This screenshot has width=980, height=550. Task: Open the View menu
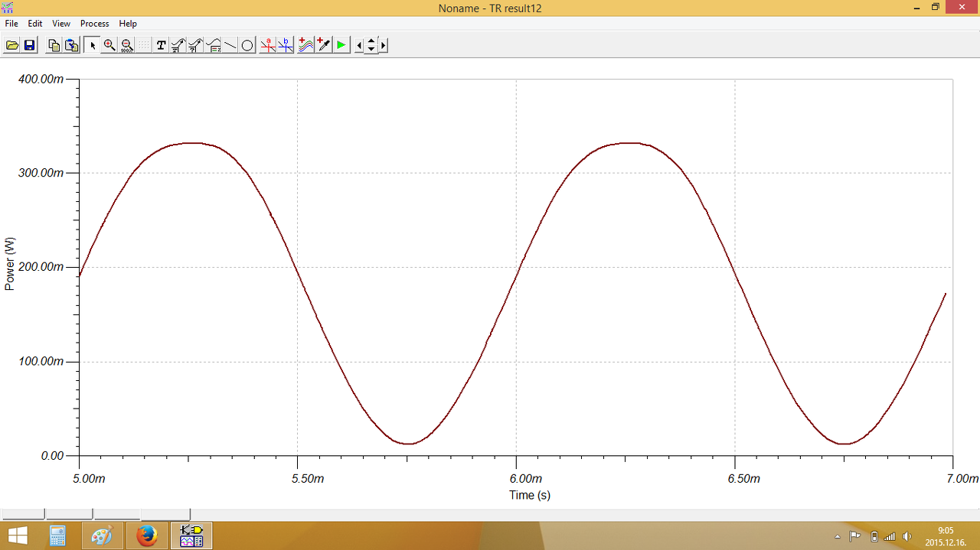[61, 24]
